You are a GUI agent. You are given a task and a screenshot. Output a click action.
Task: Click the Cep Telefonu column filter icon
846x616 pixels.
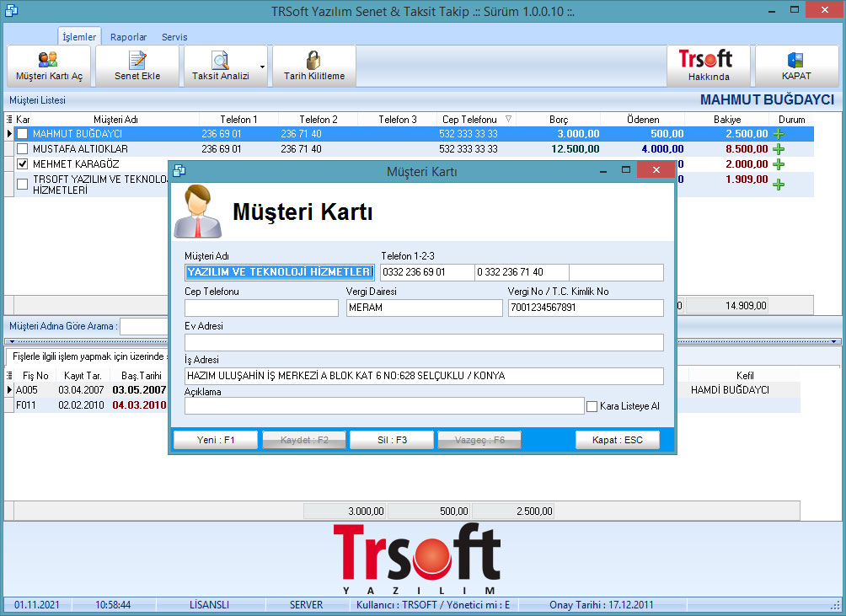click(508, 119)
